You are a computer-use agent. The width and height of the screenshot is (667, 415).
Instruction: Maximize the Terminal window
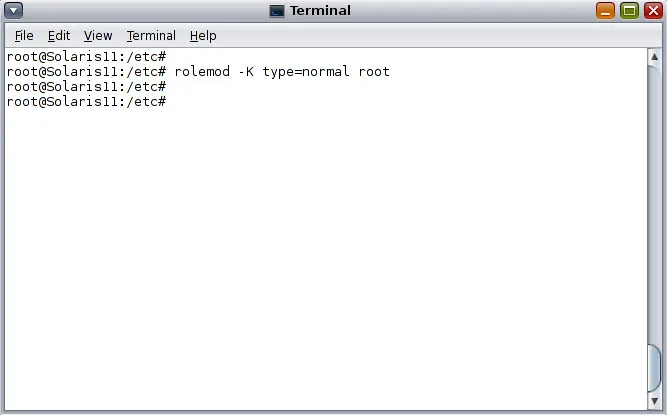click(630, 11)
